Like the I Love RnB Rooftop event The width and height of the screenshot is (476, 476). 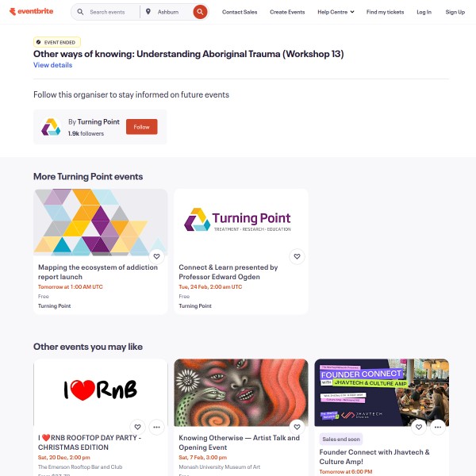(137, 427)
